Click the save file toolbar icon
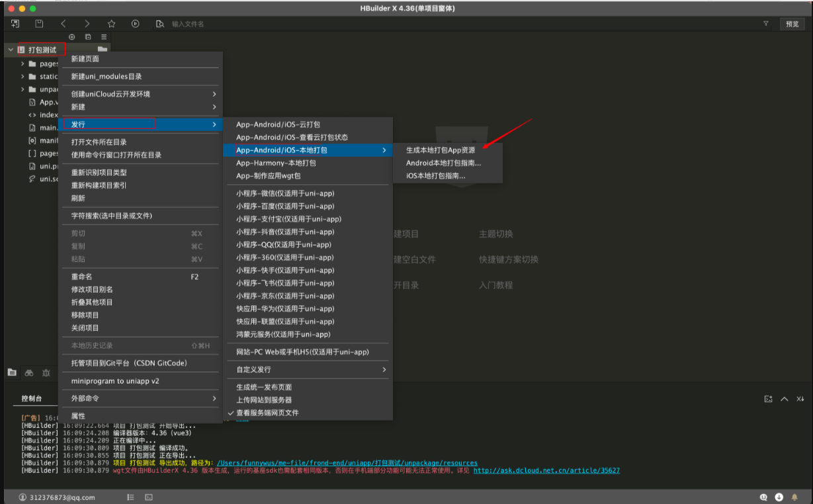The width and height of the screenshot is (813, 504). pyautogui.click(x=39, y=24)
